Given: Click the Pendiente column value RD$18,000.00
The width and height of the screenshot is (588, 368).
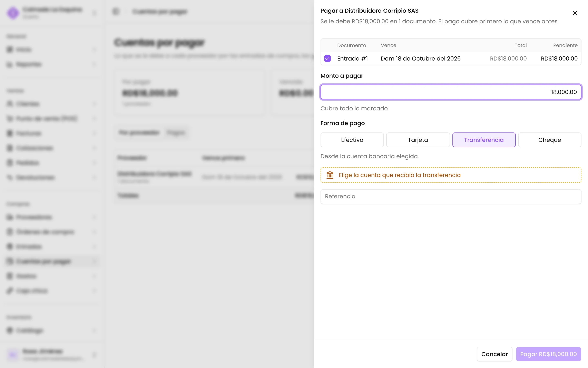Looking at the screenshot, I should 559,58.
